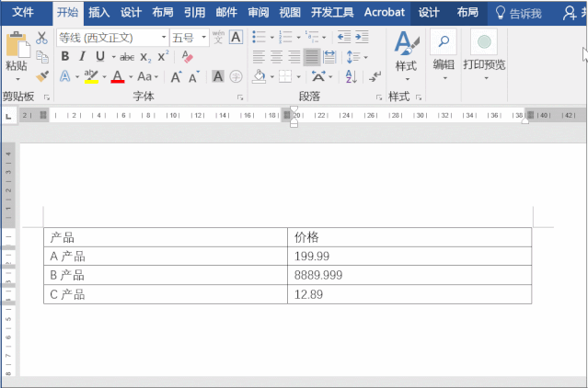Click the Multilevel List icon
This screenshot has height=388, width=588.
coord(312,37)
